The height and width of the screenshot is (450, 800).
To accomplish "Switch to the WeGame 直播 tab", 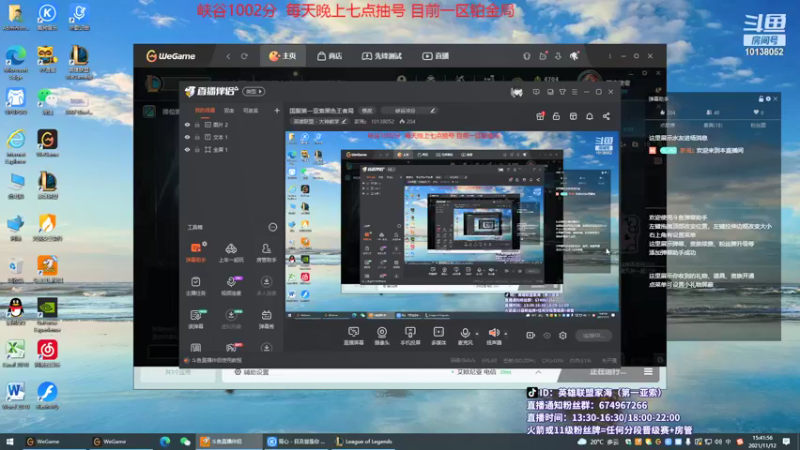I will coord(436,56).
